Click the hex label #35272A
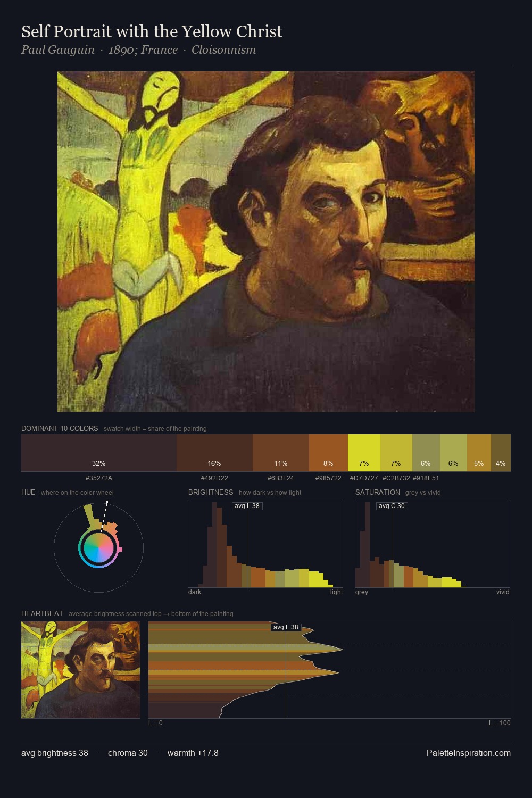The width and height of the screenshot is (532, 798). [99, 478]
